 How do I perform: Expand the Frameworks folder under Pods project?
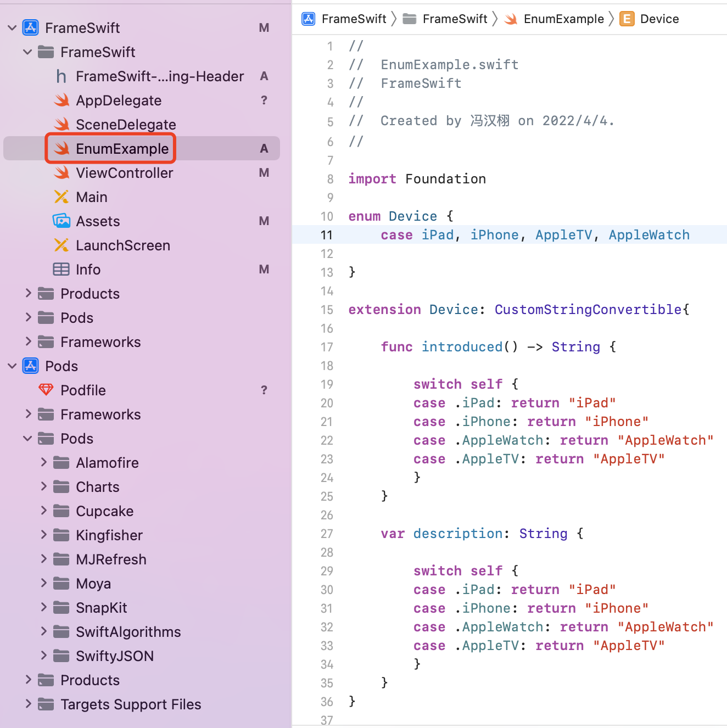click(x=28, y=414)
